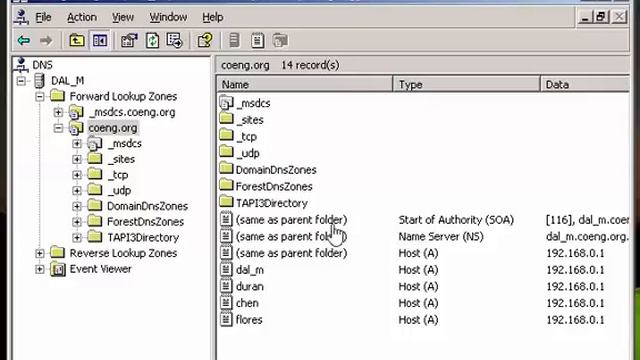
Task: Click the dal_m.coeng.org. data value
Action: click(x=587, y=236)
